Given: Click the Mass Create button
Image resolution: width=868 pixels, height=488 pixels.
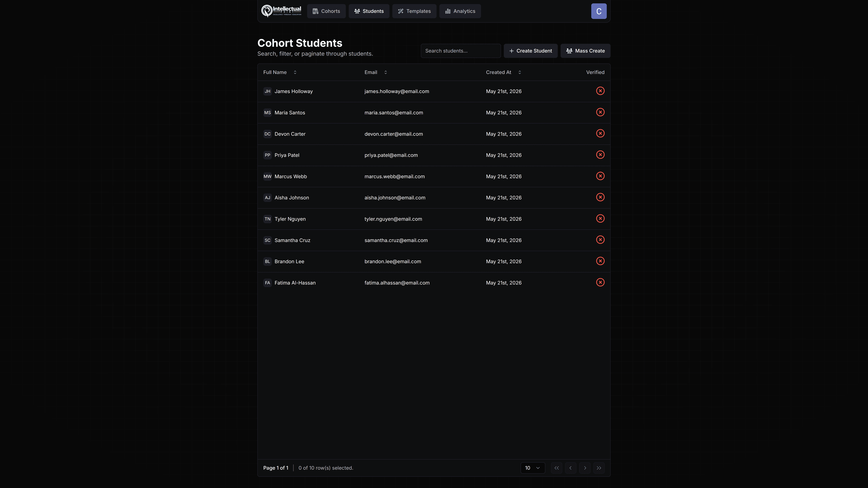Looking at the screenshot, I should click(x=585, y=51).
